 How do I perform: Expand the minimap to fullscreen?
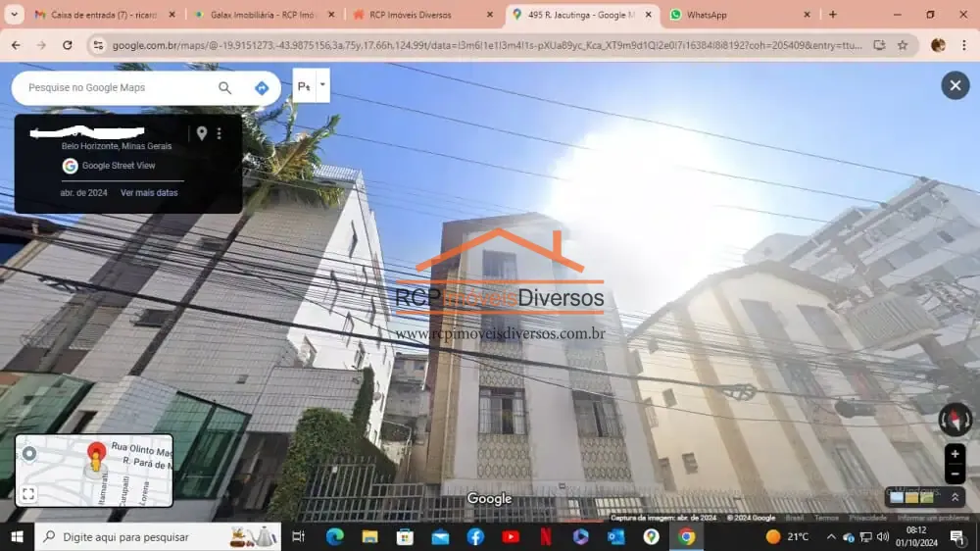pyautogui.click(x=28, y=494)
